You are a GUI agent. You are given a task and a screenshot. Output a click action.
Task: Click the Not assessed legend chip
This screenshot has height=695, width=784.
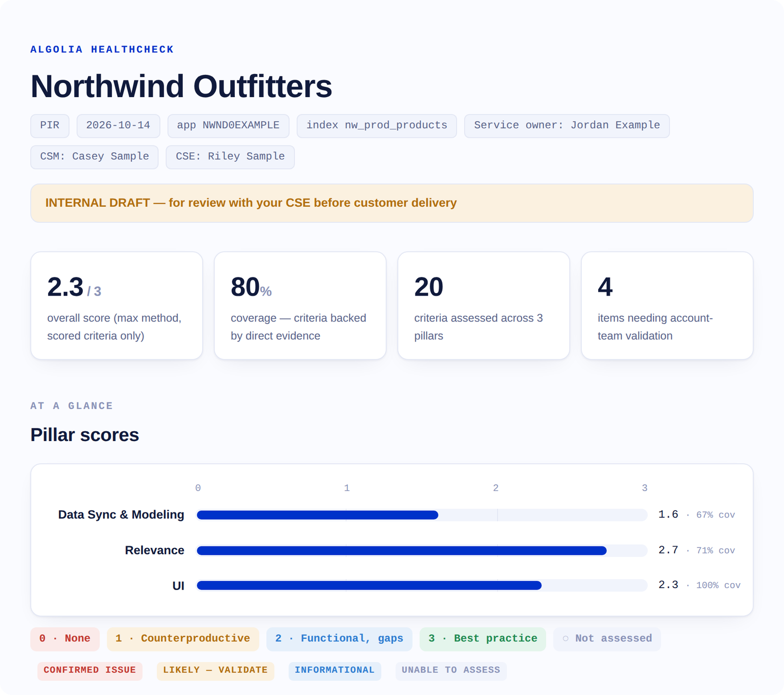607,639
